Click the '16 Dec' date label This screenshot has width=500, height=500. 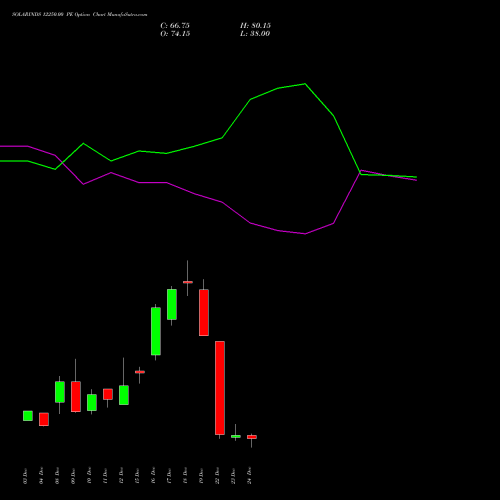(153, 476)
